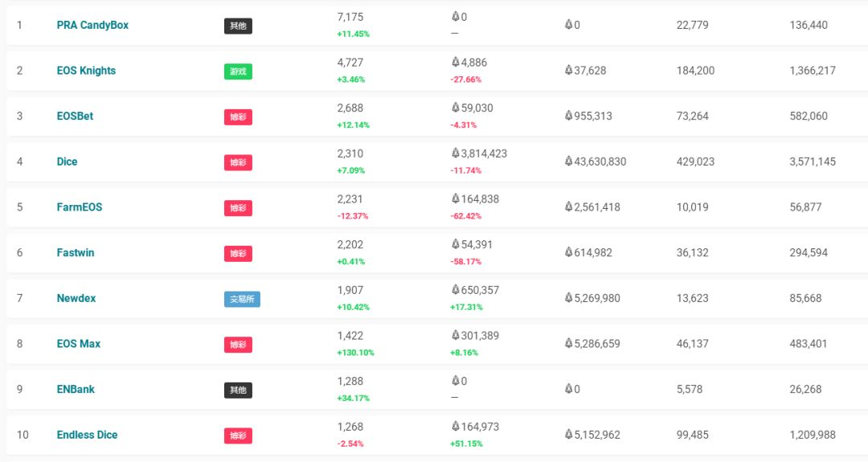Select the +11.45% change for PRA CandyBox
This screenshot has height=462, width=868.
coord(353,34)
